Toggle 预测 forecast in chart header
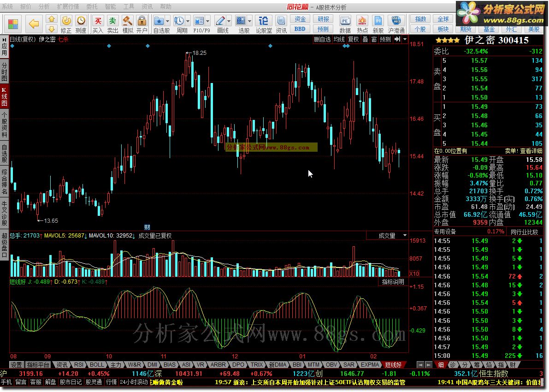 pyautogui.click(x=385, y=39)
